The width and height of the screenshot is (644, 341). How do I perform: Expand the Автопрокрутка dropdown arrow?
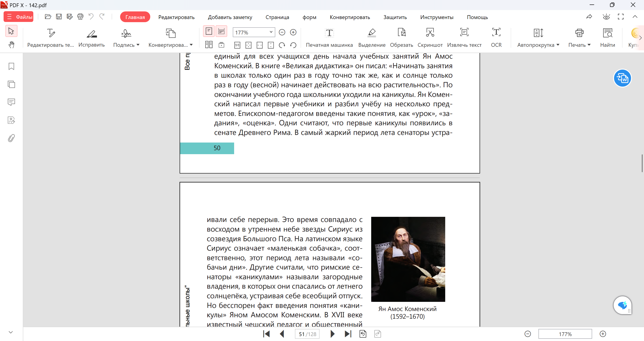(558, 45)
